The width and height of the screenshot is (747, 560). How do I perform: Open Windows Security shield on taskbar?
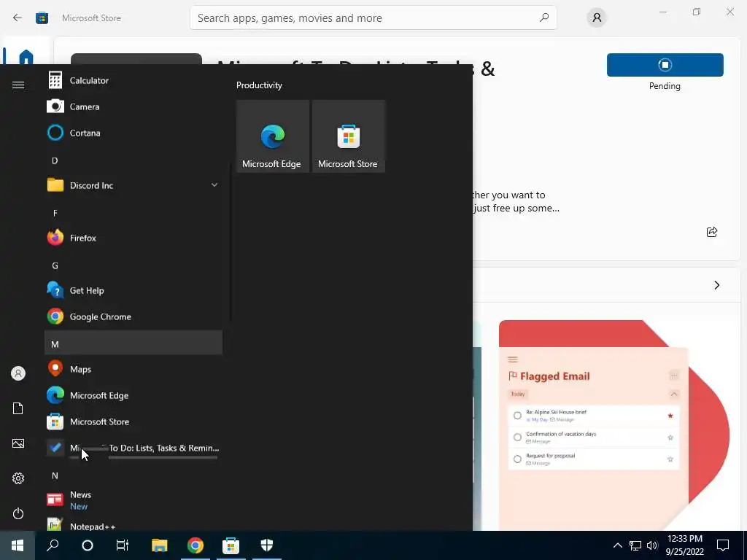pyautogui.click(x=267, y=545)
